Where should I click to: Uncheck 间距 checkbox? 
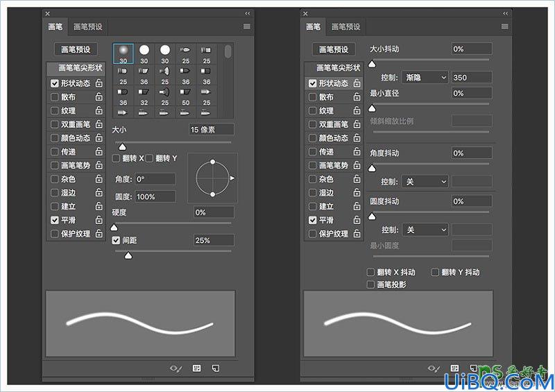(x=116, y=241)
